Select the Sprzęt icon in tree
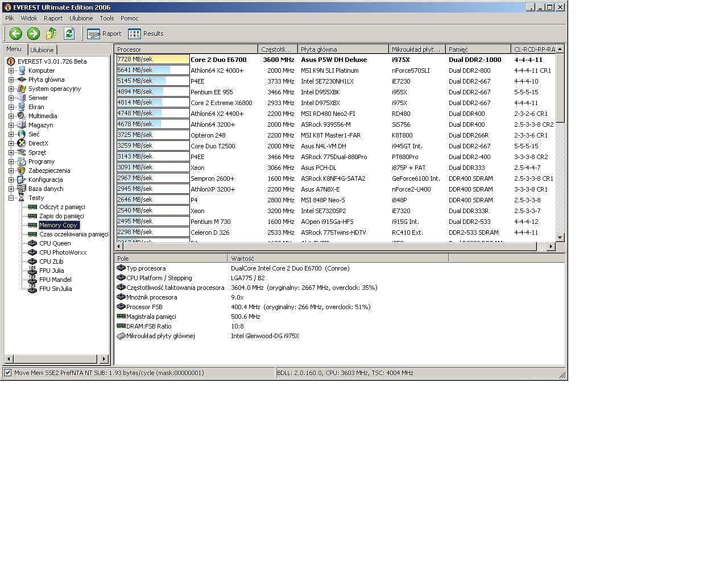The image size is (728, 582). 22,152
